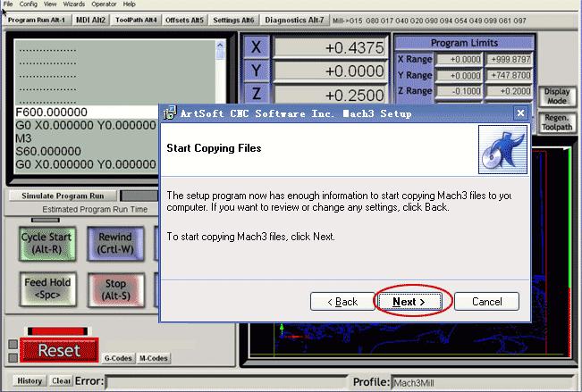The image size is (582, 392).
Task: Click Z Range minimum value -0.1000
Action: tap(459, 91)
